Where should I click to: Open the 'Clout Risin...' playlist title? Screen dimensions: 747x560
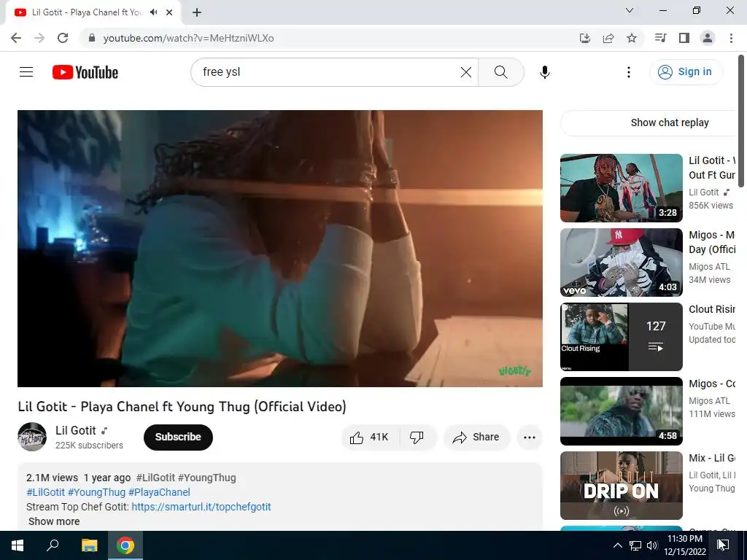click(712, 309)
